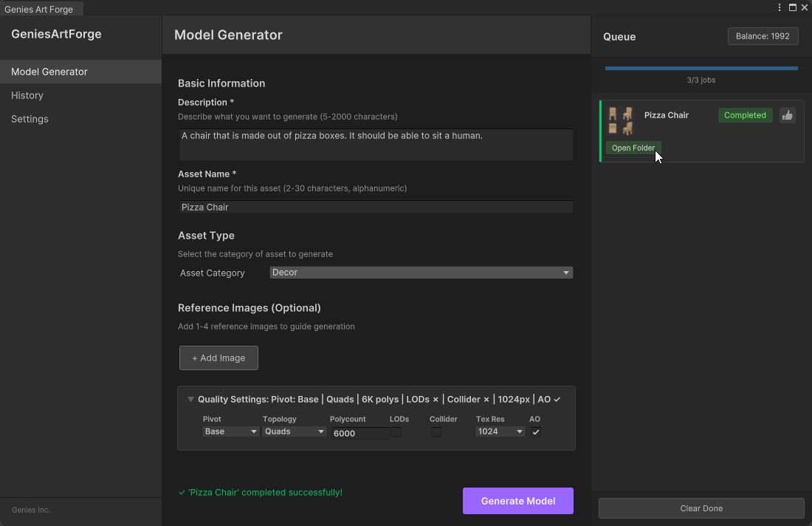
Task: Open the window kebab options menu
Action: [x=780, y=7]
